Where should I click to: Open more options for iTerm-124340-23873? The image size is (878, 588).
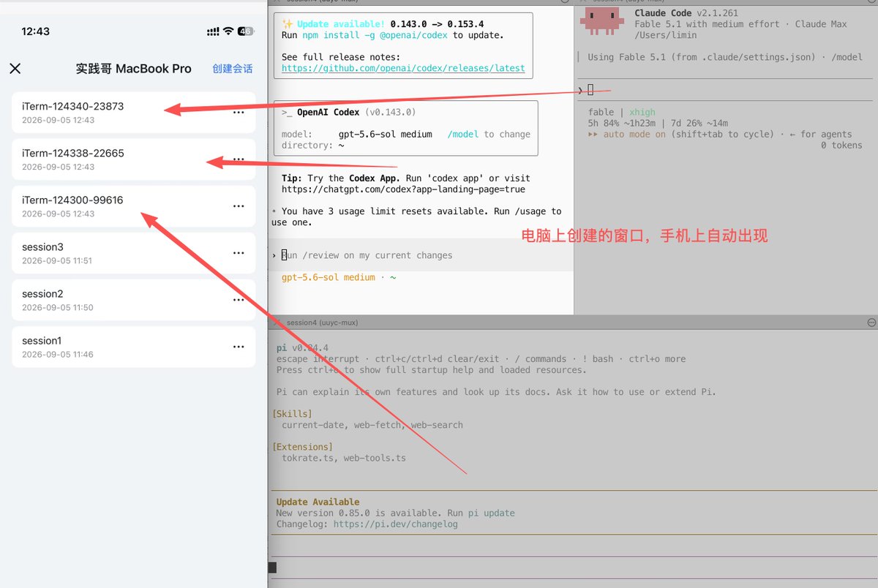239,113
